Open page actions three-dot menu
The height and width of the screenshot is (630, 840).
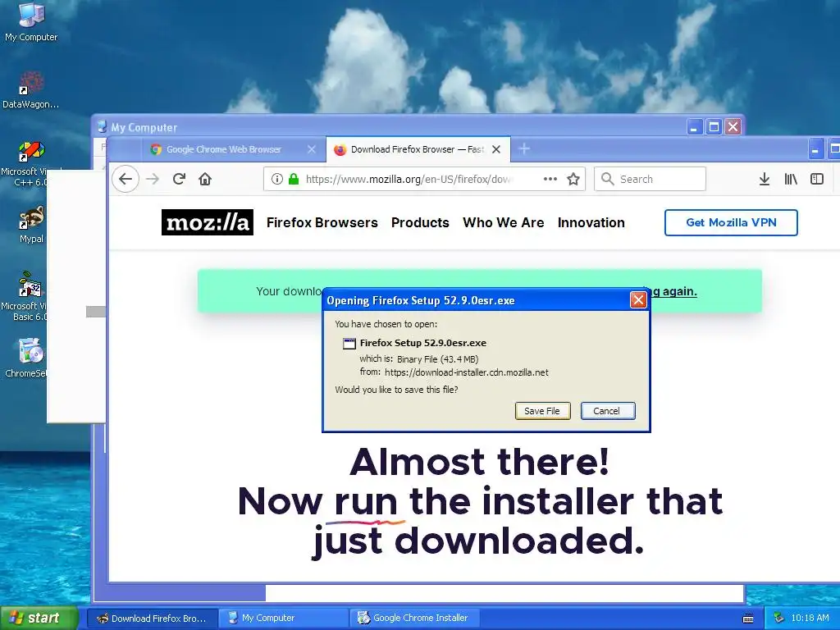(550, 179)
